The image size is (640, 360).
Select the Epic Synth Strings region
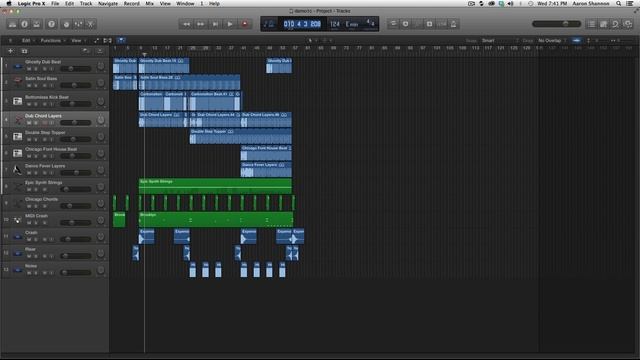coord(215,186)
